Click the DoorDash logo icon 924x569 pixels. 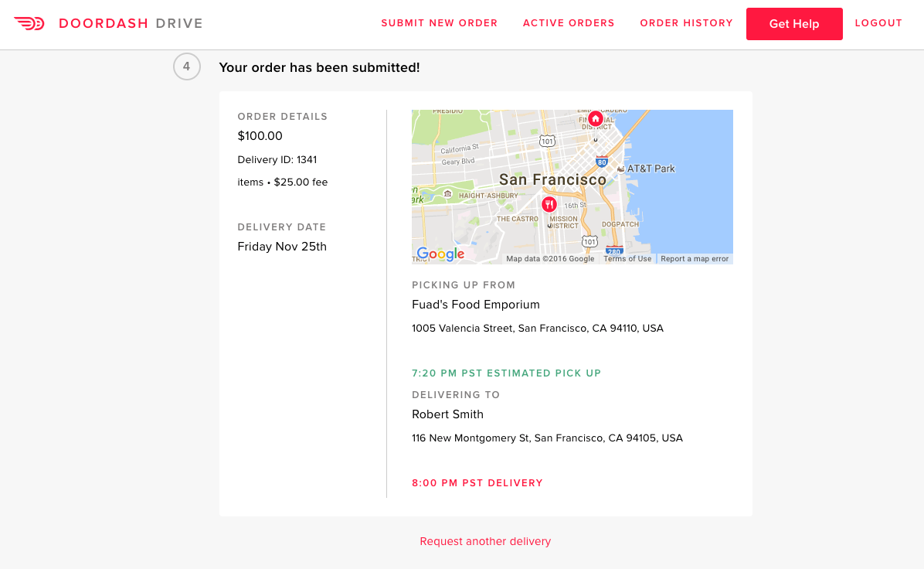pyautogui.click(x=29, y=24)
